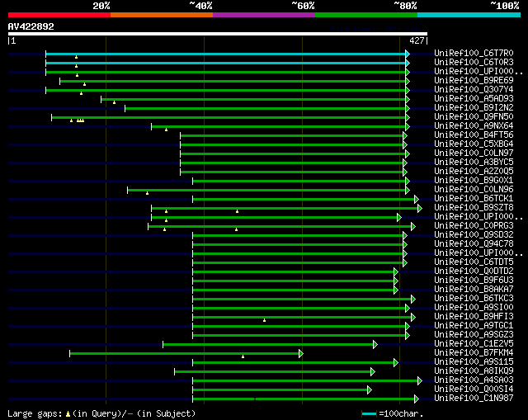Select the UniRef100_B7FKM4 hit label
This screenshot has height=420, width=528.
pyautogui.click(x=474, y=353)
